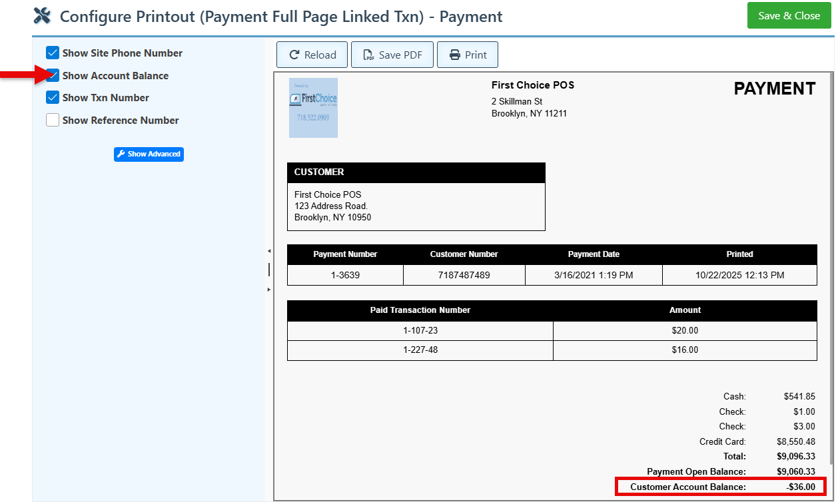836x504 pixels.
Task: Expand options panel with the right splitter arrow
Action: point(269,290)
